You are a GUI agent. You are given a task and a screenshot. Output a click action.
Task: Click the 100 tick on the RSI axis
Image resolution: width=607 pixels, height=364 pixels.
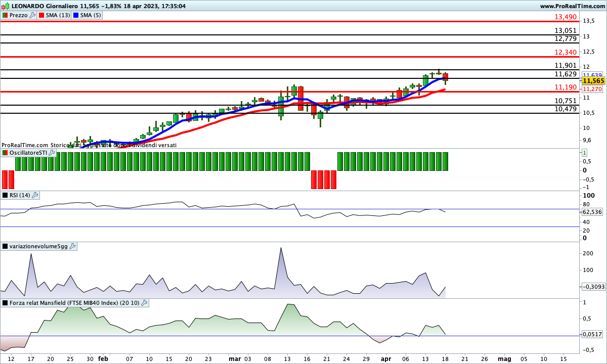(x=588, y=196)
